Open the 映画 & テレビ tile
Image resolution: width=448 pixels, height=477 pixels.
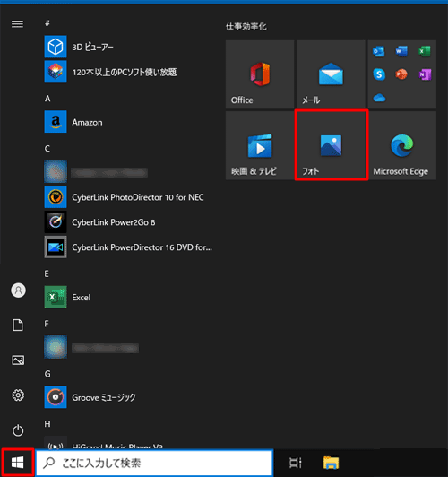tap(260, 145)
